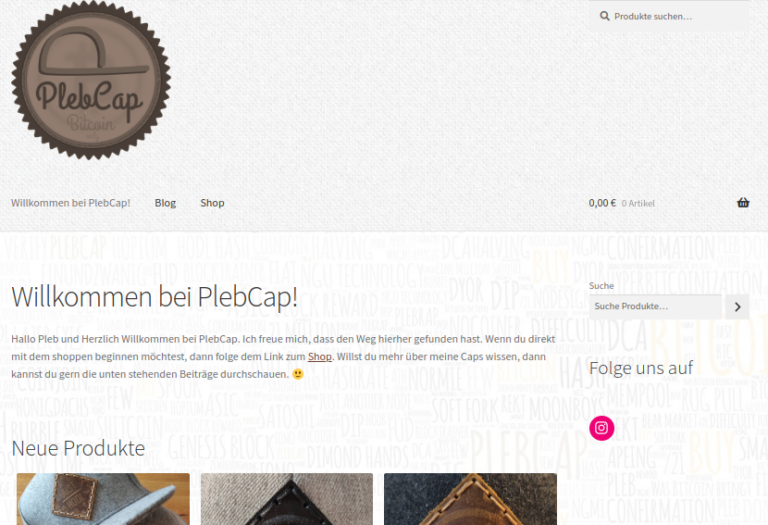
Task: Focus the 'Produkte suchen…' header search field
Action: (669, 16)
